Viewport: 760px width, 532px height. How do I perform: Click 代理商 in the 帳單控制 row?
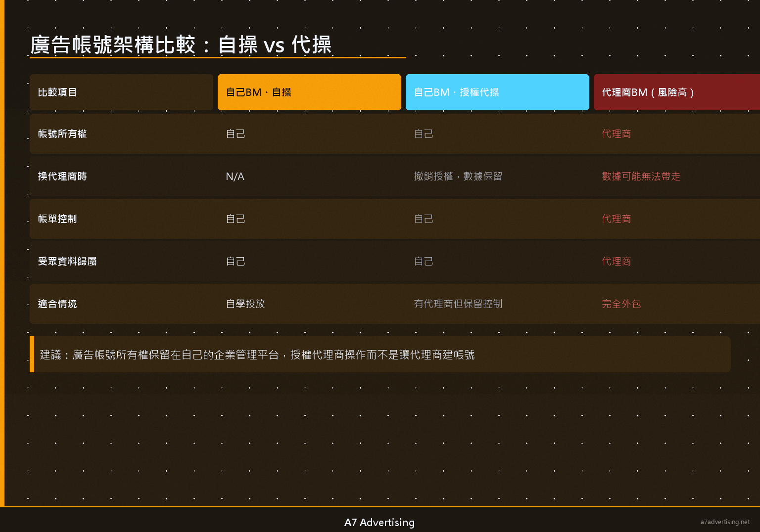(x=617, y=219)
